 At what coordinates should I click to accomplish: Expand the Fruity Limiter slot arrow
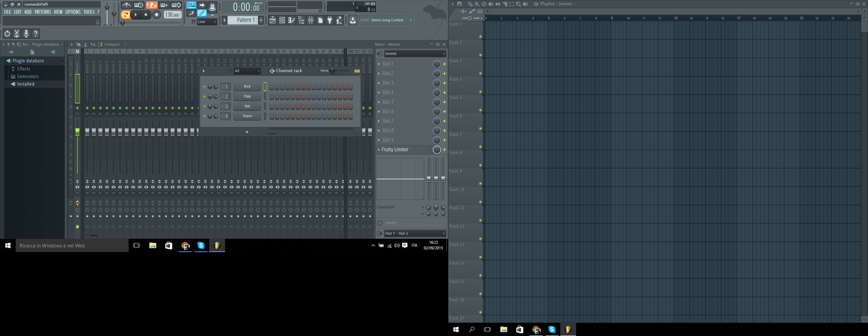[379, 150]
